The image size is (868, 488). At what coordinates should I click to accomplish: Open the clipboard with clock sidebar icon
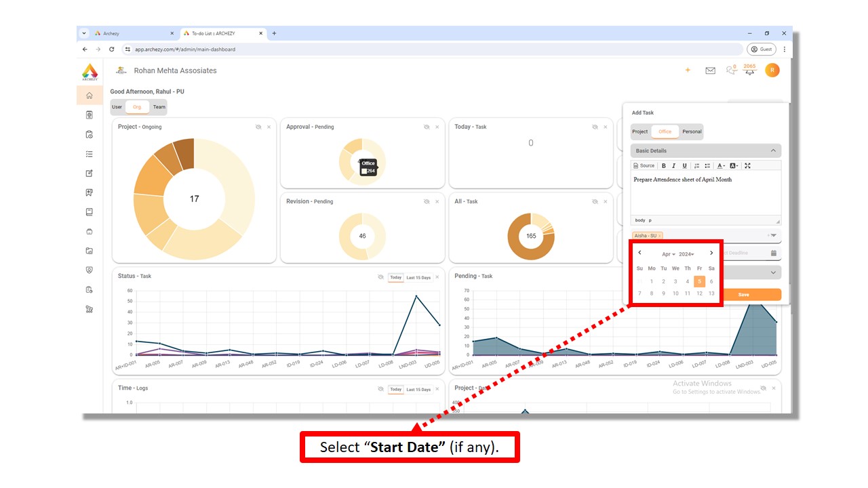[89, 135]
